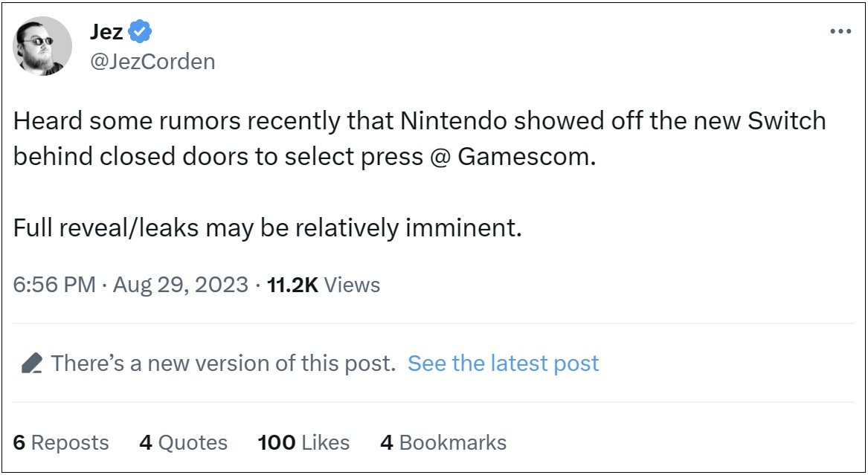Click the Aug 29, 2023 date
This screenshot has height=475, width=868.
click(x=181, y=285)
